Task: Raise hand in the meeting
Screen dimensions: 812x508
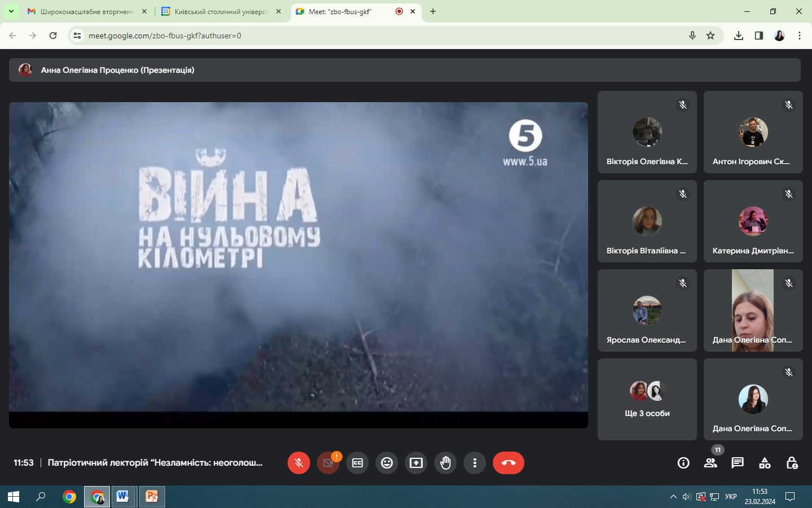Action: pos(445,463)
